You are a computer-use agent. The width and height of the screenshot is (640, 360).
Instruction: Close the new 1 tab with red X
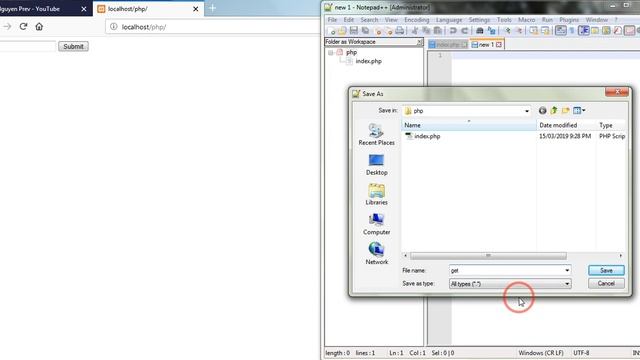pyautogui.click(x=499, y=44)
